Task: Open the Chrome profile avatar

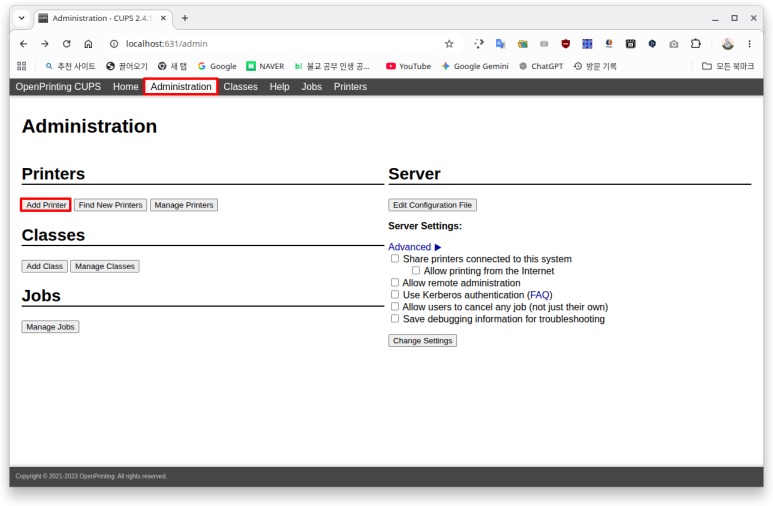Action: coord(728,44)
